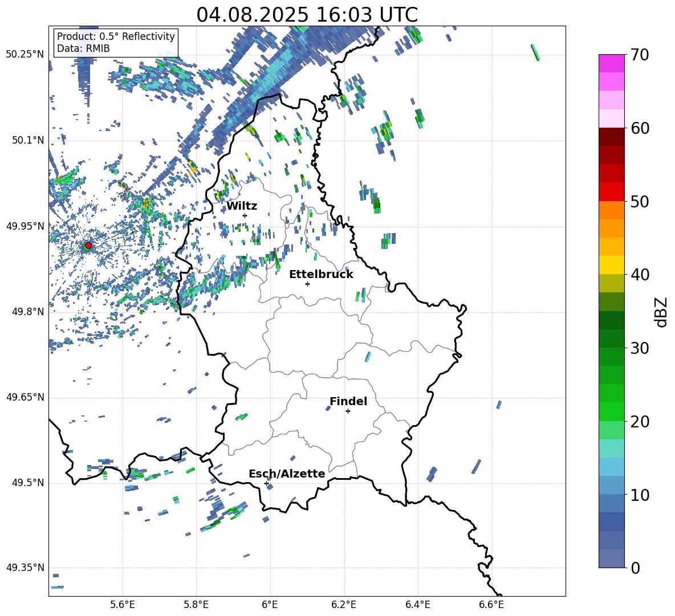This screenshot has width=675, height=616.
Task: Pick the yellow swatch at 40 dBZ
Action: [611, 265]
